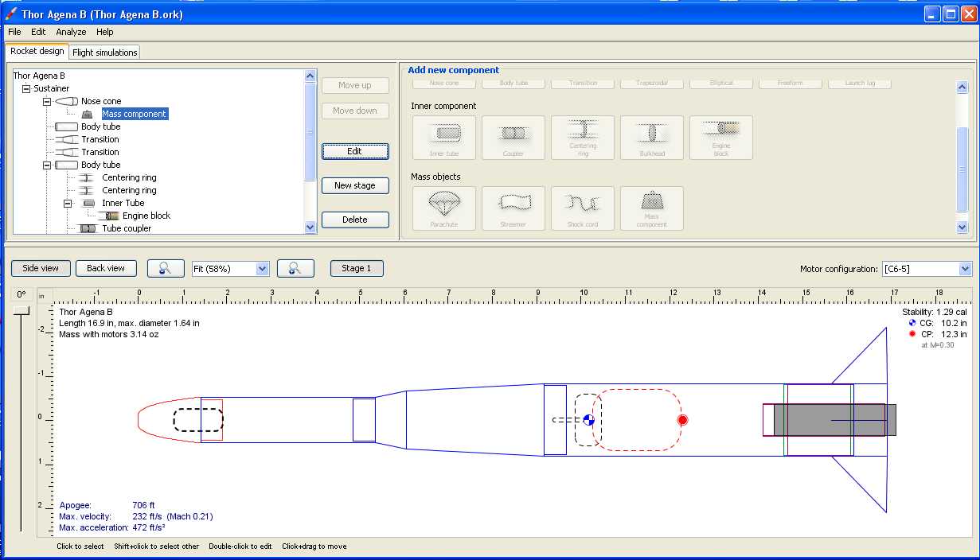Click the New stage button
The width and height of the screenshot is (980, 560).
pyautogui.click(x=355, y=185)
